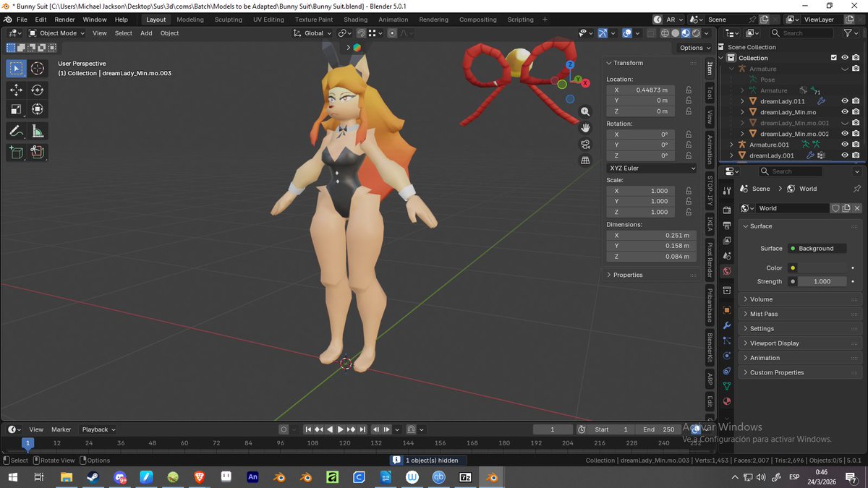
Task: Hide dreamLady.001 in viewport
Action: (x=845, y=155)
